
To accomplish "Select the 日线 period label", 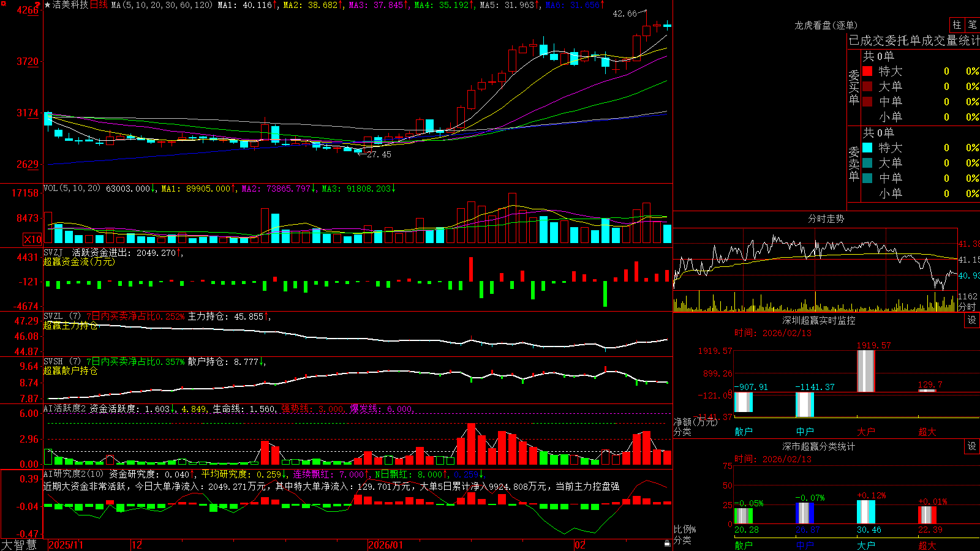I will pos(99,5).
